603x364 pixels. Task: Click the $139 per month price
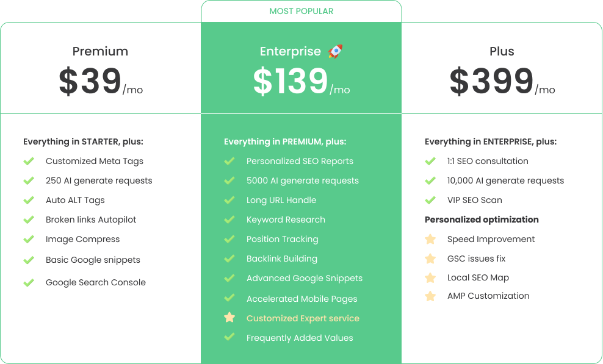pyautogui.click(x=301, y=82)
